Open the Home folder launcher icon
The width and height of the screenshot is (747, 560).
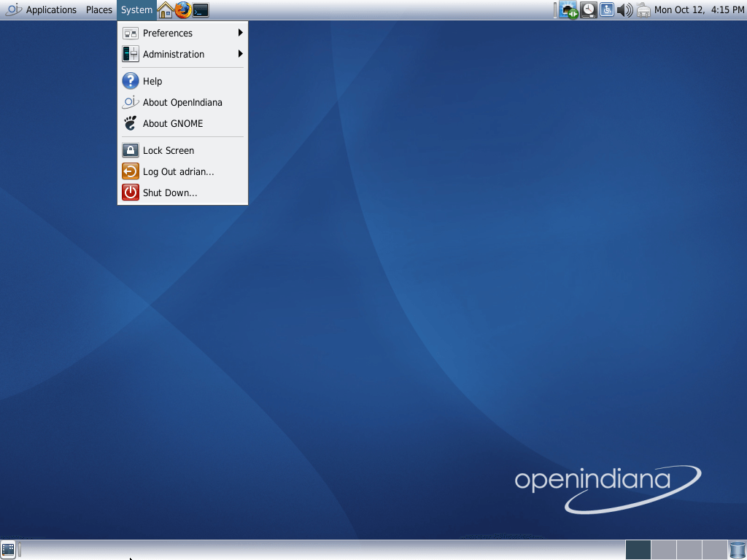166,10
